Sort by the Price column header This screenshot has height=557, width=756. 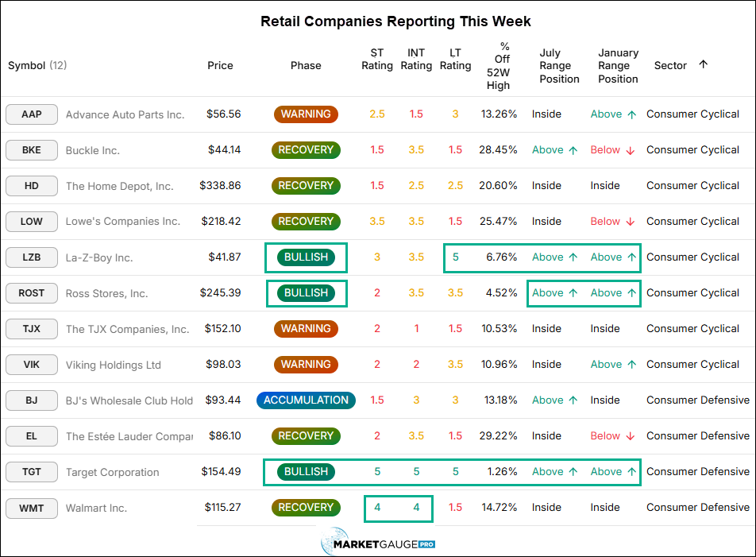[x=220, y=66]
